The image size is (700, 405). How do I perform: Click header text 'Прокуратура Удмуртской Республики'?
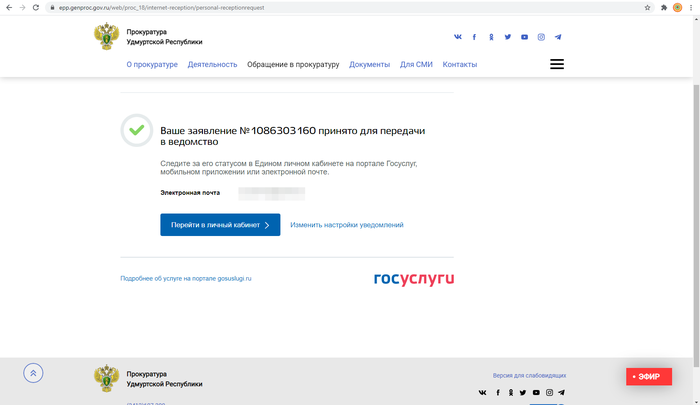pyautogui.click(x=164, y=37)
